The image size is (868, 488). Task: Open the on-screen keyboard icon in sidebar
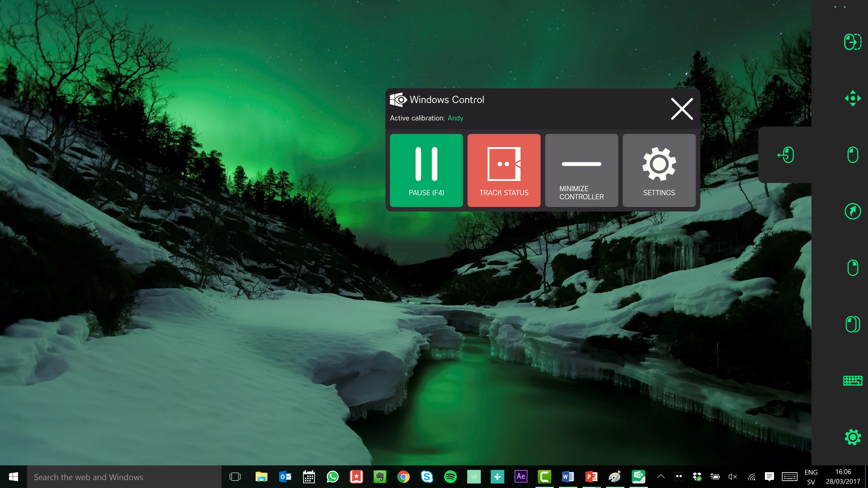tap(852, 381)
